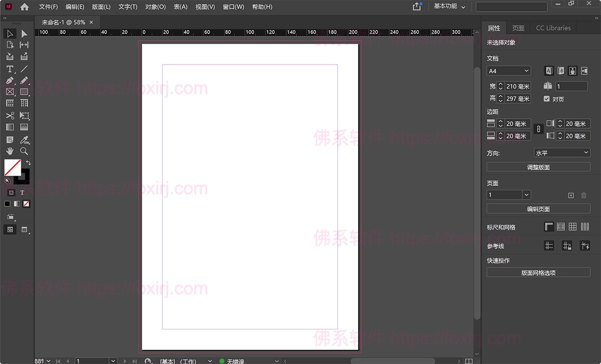Uncheck the 对页 (facing pages) checkbox
601x364 pixels.
tap(546, 99)
